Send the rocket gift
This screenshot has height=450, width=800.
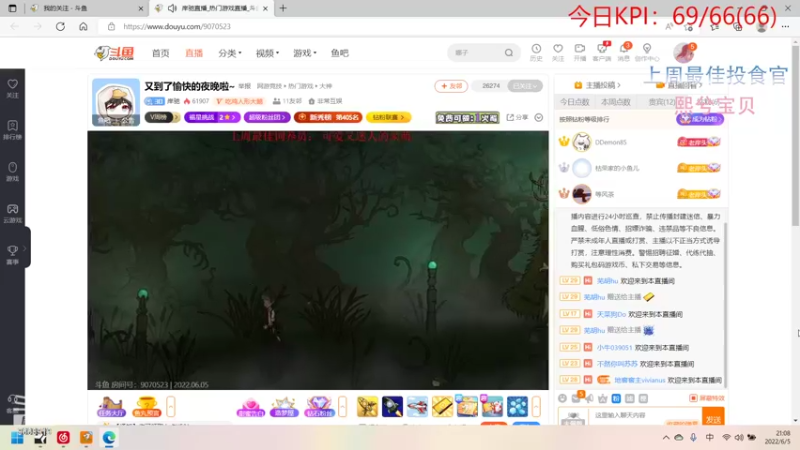coord(392,407)
